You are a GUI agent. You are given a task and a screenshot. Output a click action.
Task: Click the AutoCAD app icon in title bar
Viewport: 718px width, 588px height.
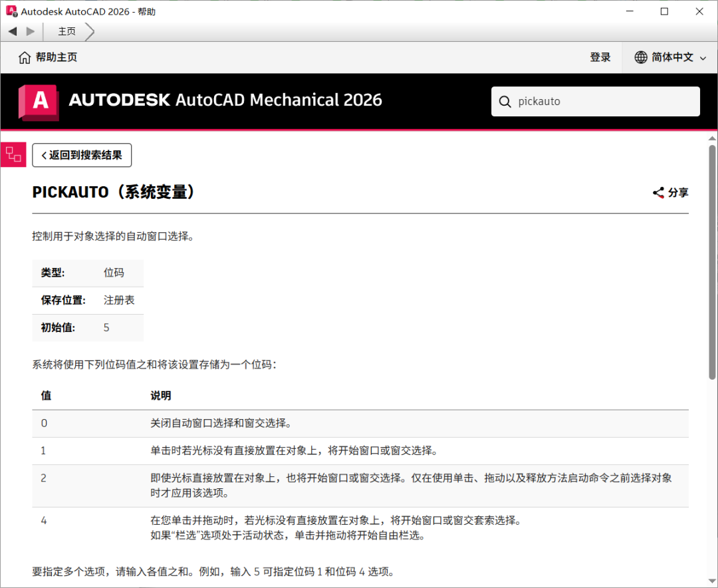pyautogui.click(x=11, y=11)
